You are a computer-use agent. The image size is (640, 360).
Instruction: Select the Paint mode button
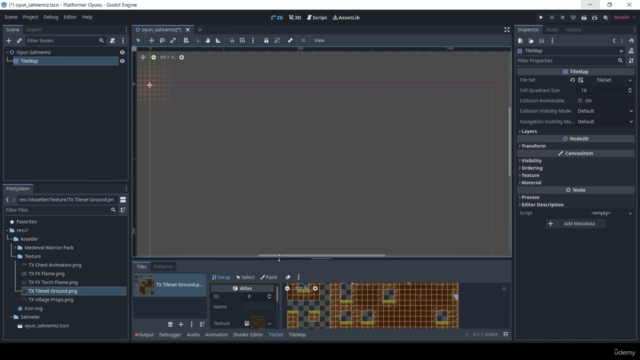tap(269, 277)
